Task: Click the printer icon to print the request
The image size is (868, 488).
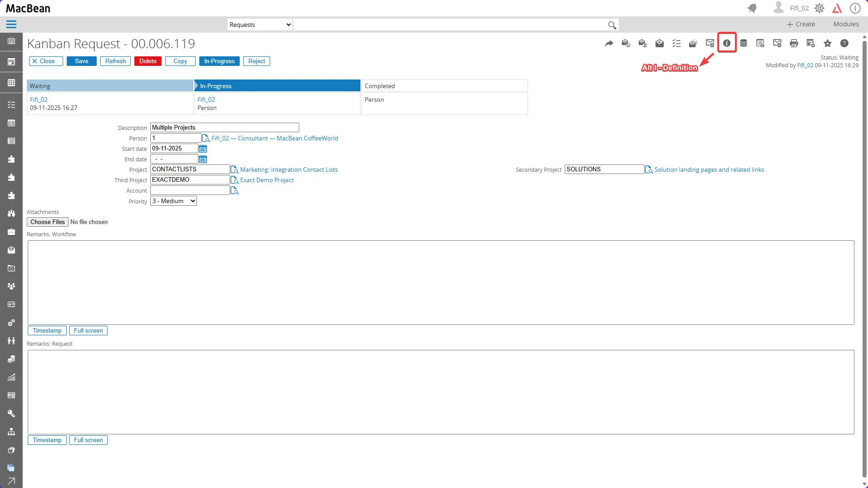Action: tap(794, 43)
